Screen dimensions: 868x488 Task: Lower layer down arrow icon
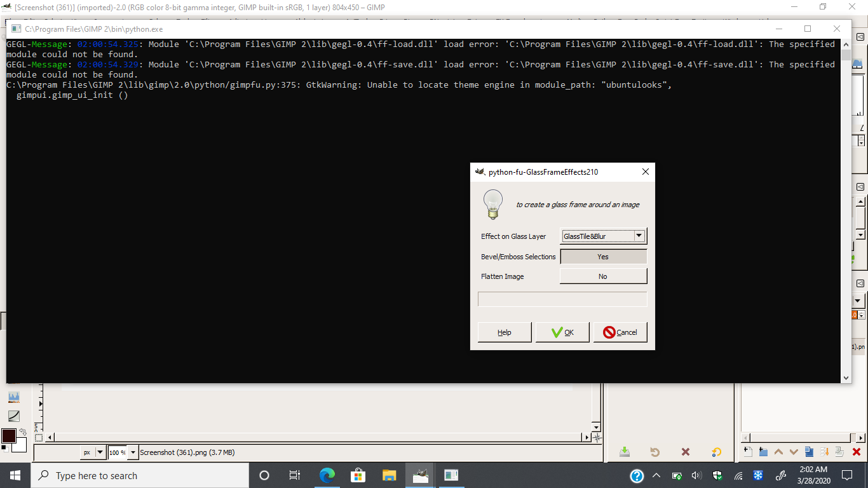tap(794, 452)
